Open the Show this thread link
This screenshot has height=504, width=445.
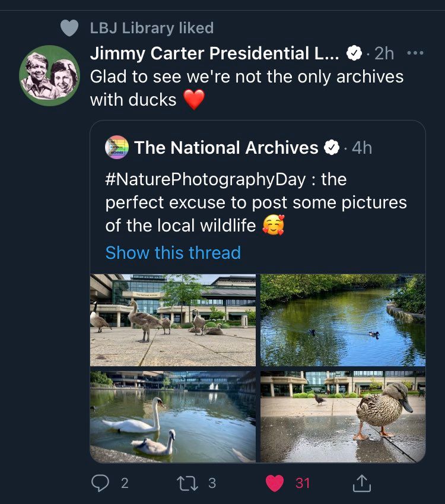pos(173,253)
